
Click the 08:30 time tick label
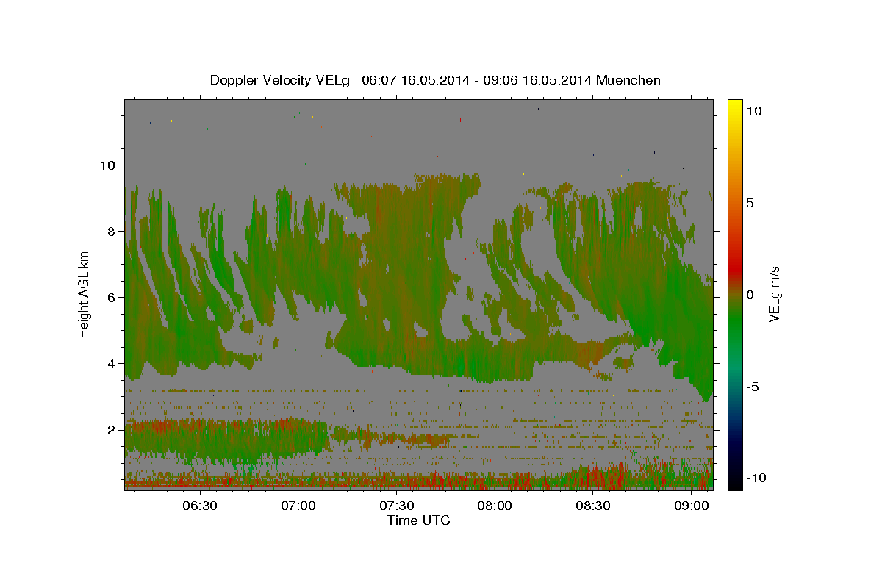point(594,506)
